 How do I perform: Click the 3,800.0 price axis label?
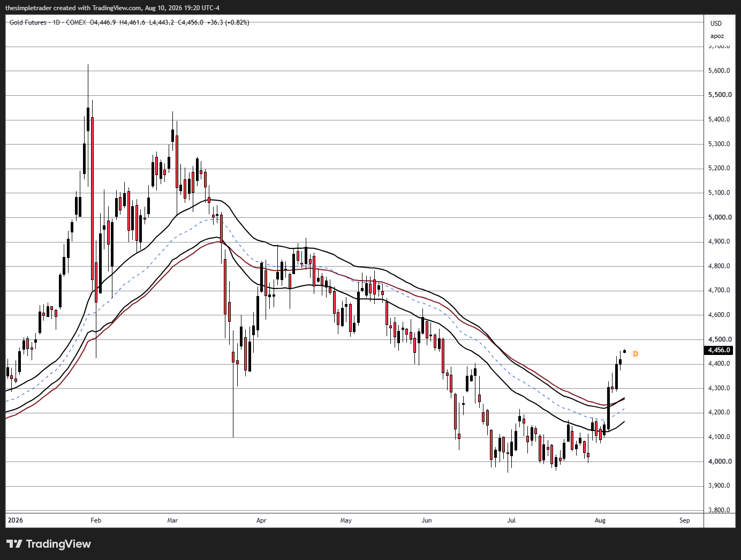point(719,510)
